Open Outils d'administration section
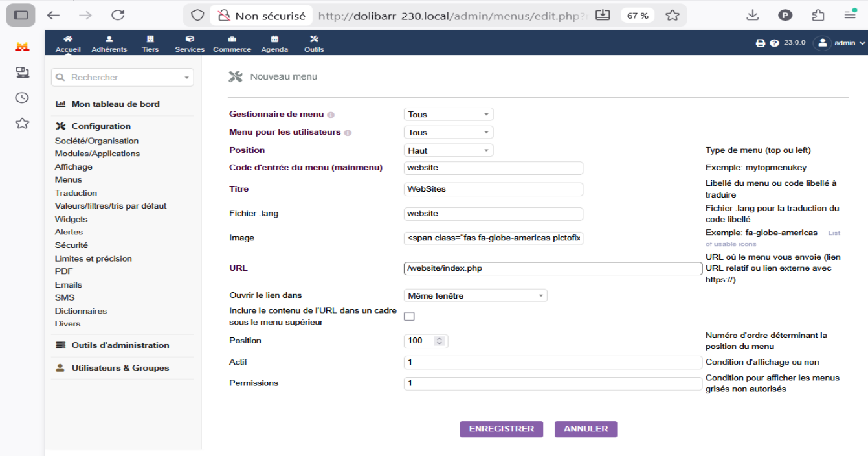This screenshot has height=456, width=868. point(120,345)
